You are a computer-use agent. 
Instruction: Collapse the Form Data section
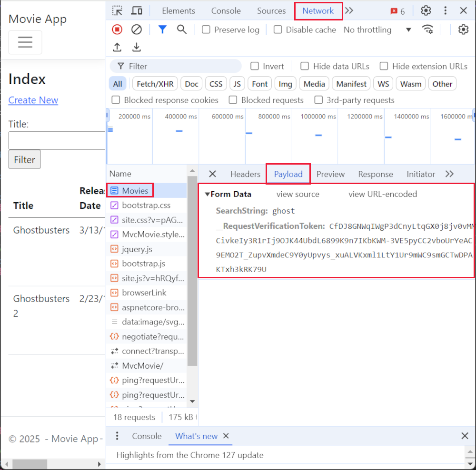208,194
